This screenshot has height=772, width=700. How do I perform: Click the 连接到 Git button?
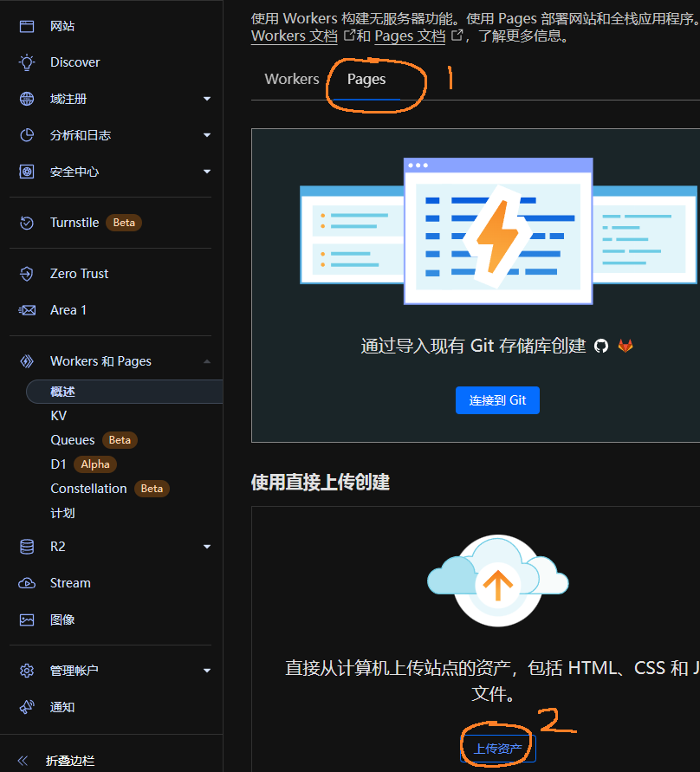pos(497,399)
